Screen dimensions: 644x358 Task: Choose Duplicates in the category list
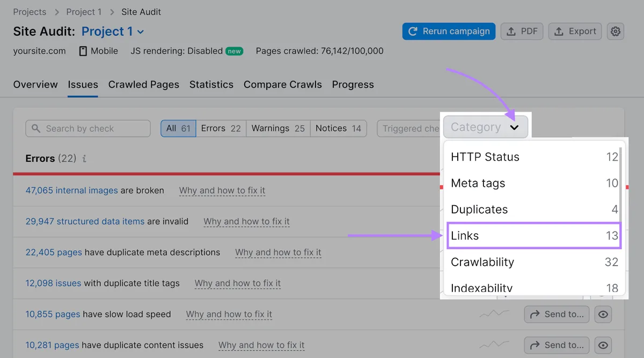pos(534,210)
